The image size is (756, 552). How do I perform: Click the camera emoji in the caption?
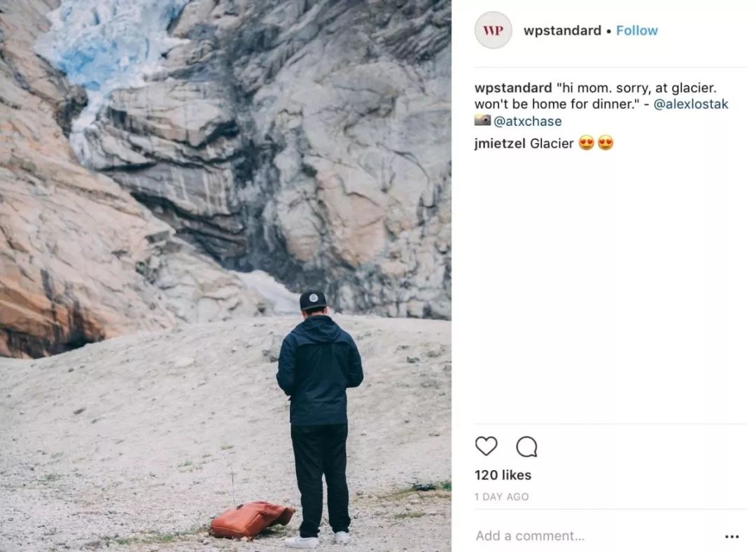pyautogui.click(x=482, y=120)
